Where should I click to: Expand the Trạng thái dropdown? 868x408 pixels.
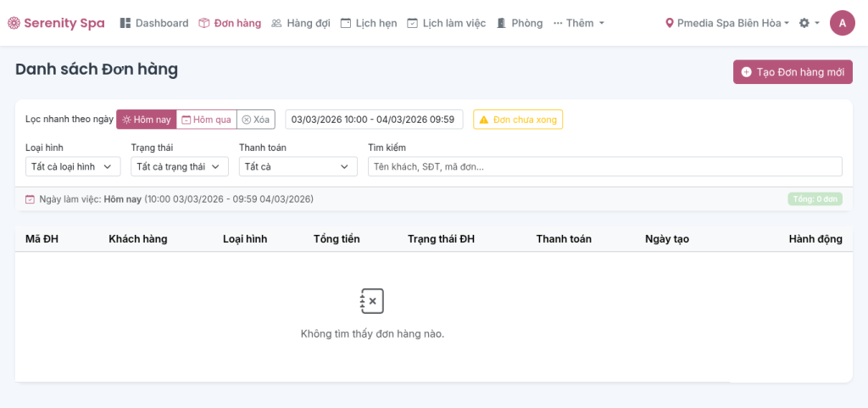(x=180, y=166)
